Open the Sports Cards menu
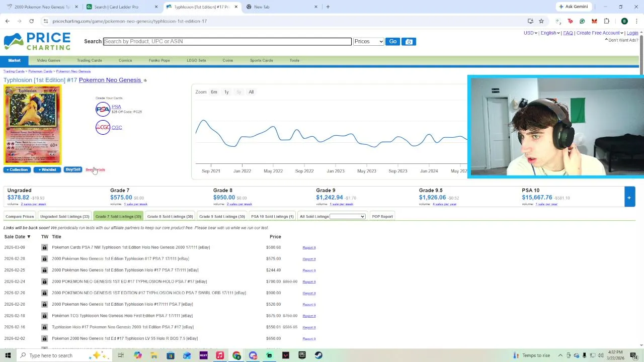Screen dimensions: 644x362 pyautogui.click(x=261, y=60)
